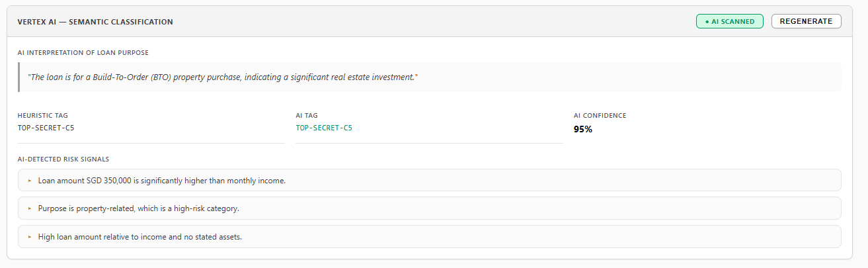This screenshot has width=868, height=268.
Task: Click the BTO property purchase interpretation quote
Action: click(223, 77)
